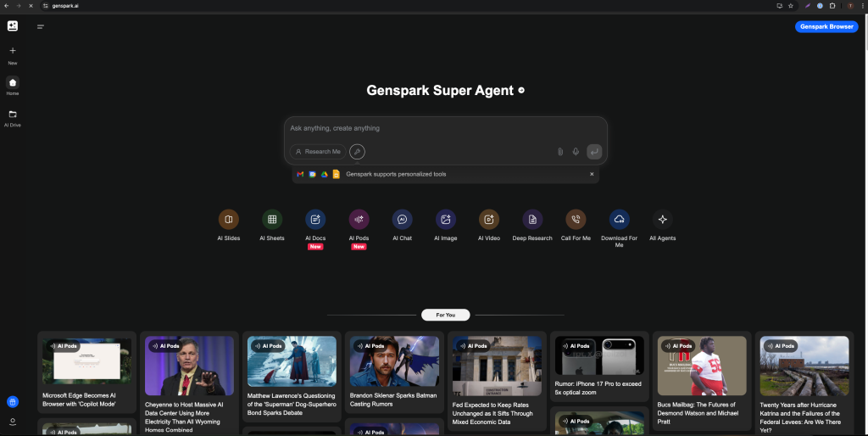Click the Google Docs icon in banner
Viewport: 868px width, 436px height.
click(x=336, y=174)
